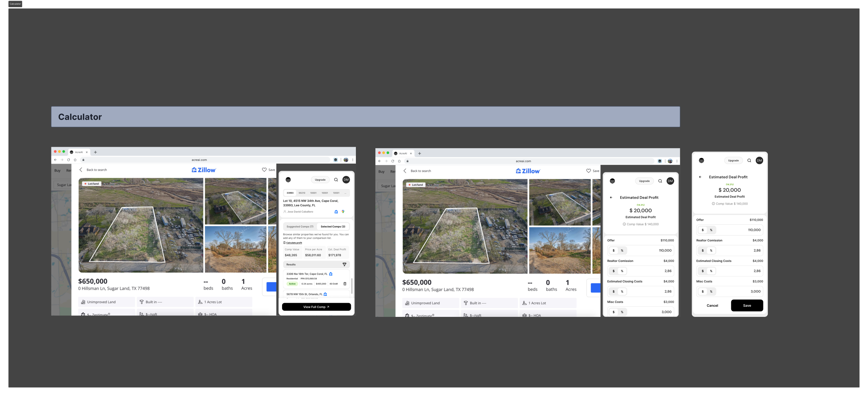The image size is (868, 396).
Task: Click the search magnifier above the 33993 zip tabs
Action: 336,180
